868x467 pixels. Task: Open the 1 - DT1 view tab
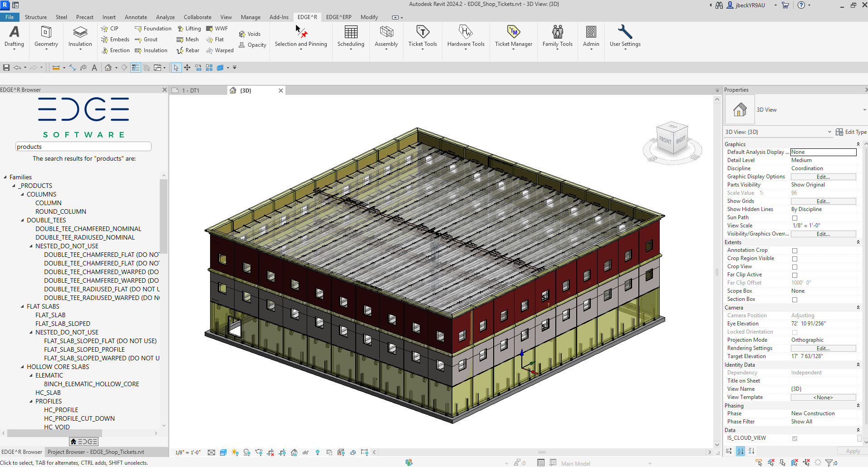coord(191,91)
